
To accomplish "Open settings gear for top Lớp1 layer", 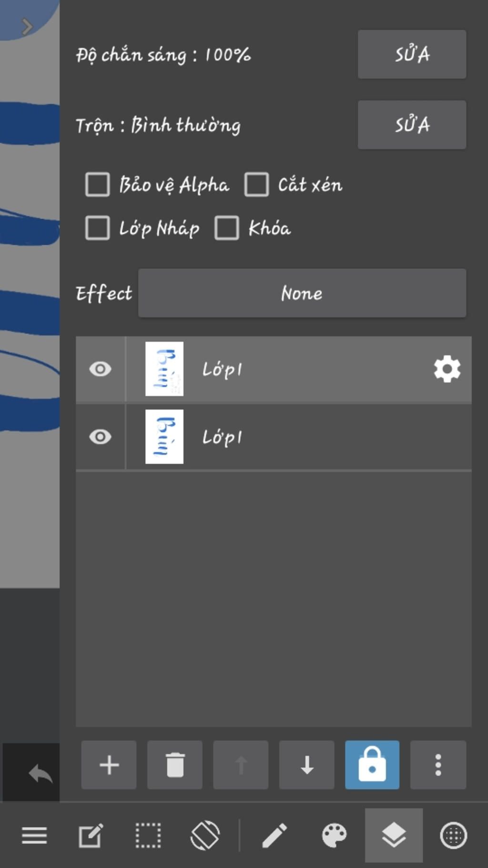I will (x=447, y=369).
